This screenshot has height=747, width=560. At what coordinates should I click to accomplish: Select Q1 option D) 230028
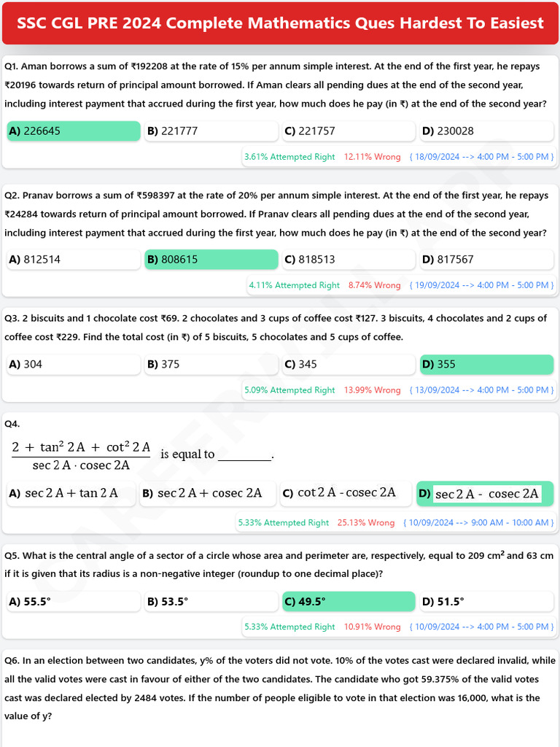pyautogui.click(x=486, y=131)
